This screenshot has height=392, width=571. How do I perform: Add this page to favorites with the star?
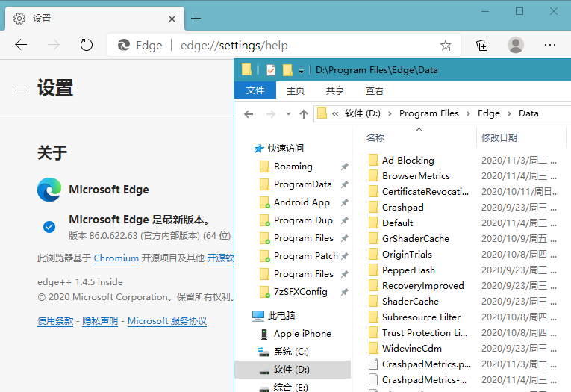pos(446,46)
